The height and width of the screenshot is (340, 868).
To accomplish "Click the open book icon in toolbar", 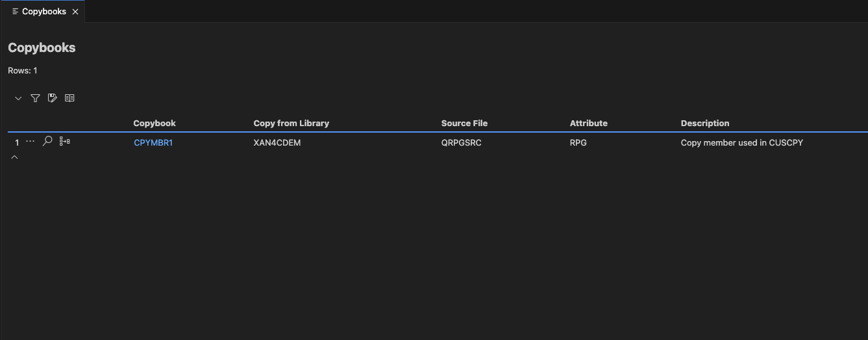I will click(69, 98).
